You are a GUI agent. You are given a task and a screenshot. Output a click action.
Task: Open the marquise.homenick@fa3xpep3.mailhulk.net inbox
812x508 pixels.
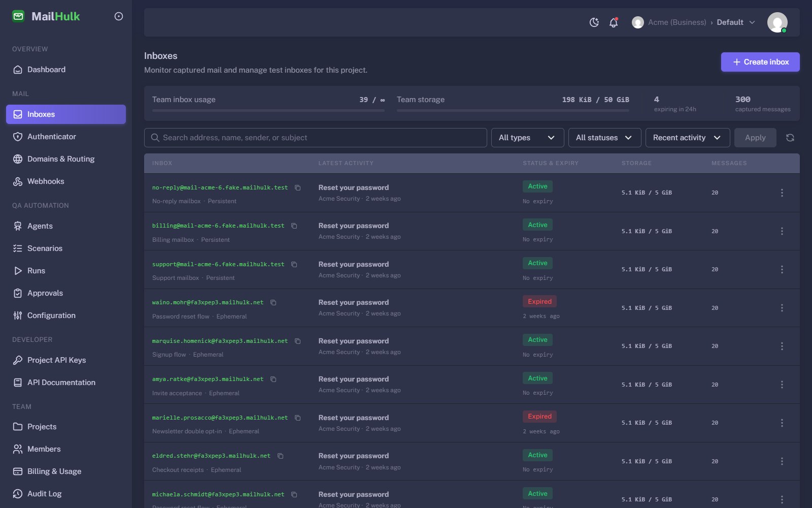(x=220, y=341)
